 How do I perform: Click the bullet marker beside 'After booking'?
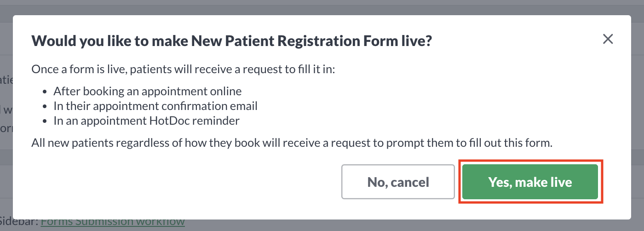pyautogui.click(x=44, y=92)
